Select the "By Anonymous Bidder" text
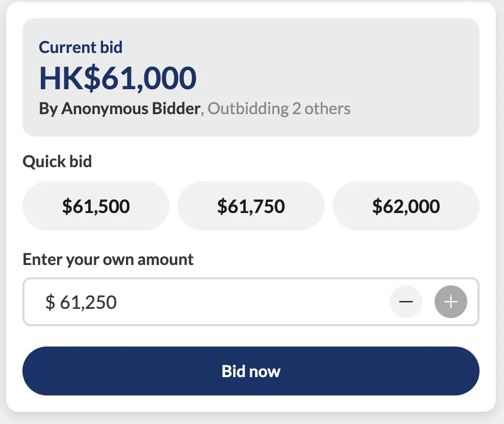This screenshot has height=424, width=504. tap(119, 109)
